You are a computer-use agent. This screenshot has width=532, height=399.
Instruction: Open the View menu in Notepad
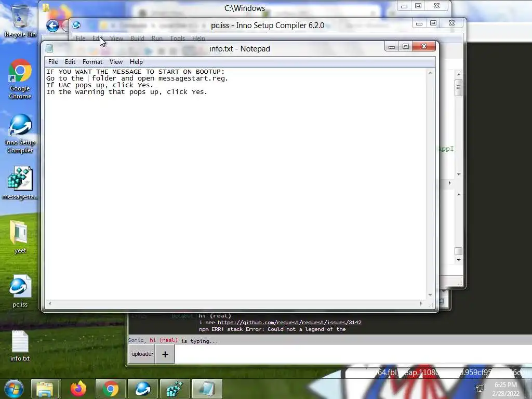point(116,62)
